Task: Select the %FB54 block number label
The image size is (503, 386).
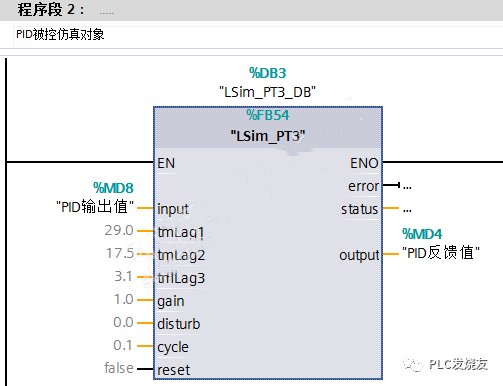Action: (268, 115)
